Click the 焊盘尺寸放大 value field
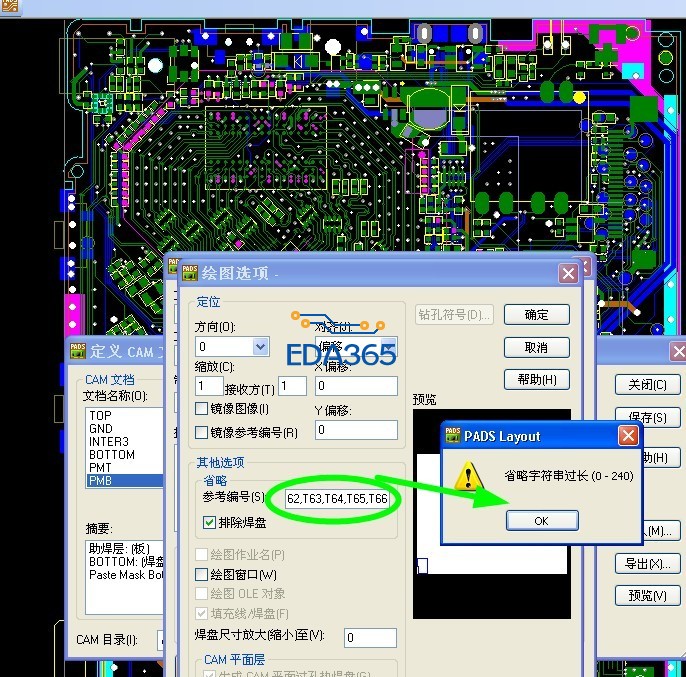 pos(370,638)
